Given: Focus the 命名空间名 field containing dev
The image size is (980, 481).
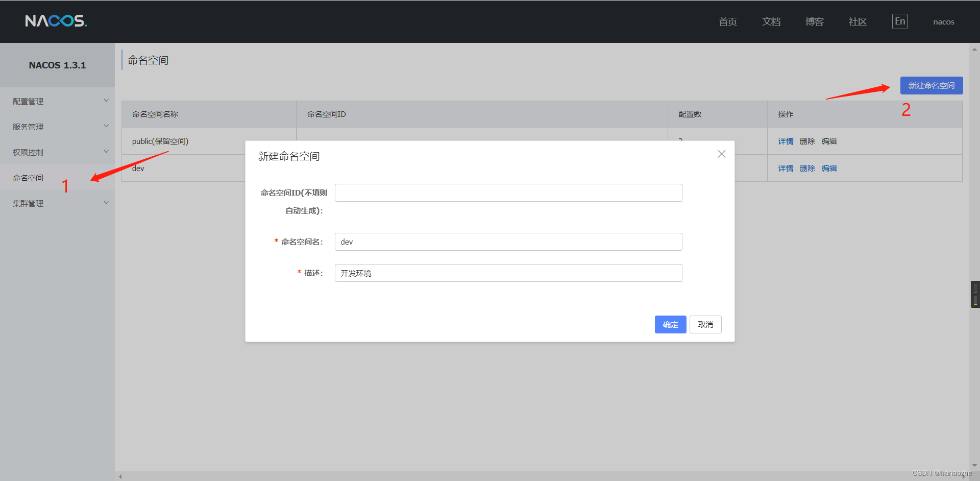Looking at the screenshot, I should coord(508,242).
